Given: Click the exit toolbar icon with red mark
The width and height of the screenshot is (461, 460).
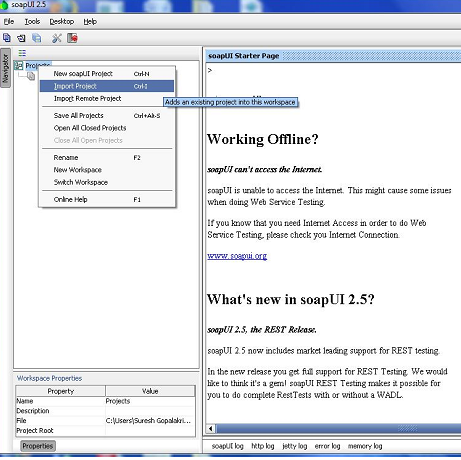Looking at the screenshot, I should (72, 38).
